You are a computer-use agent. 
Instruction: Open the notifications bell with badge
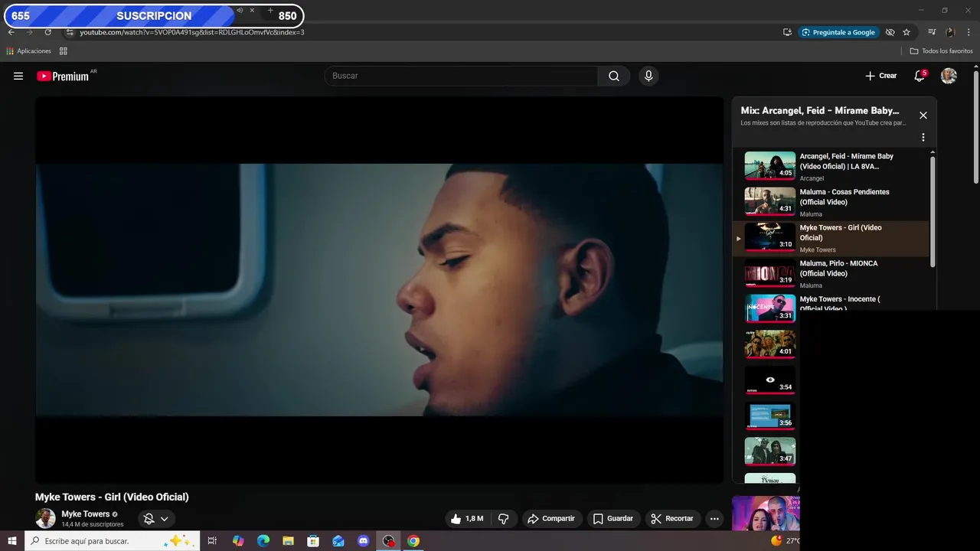click(920, 76)
